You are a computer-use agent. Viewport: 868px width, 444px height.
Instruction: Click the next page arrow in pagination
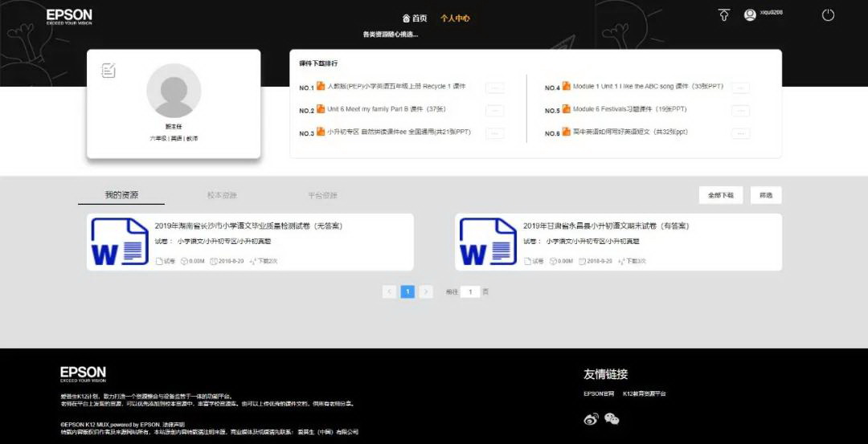click(x=426, y=292)
